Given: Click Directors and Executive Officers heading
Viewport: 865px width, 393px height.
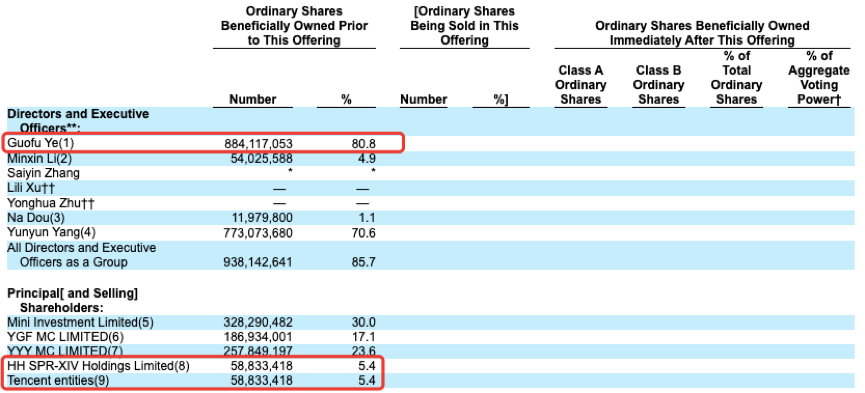Looking at the screenshot, I should coord(78,121).
